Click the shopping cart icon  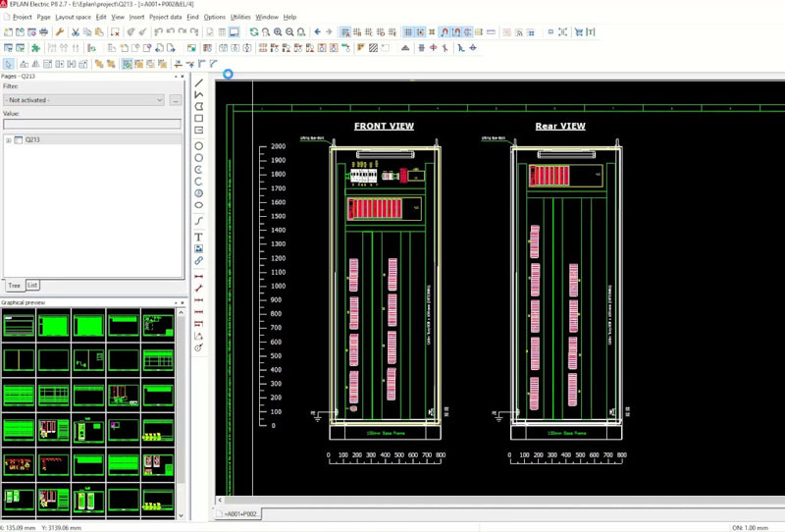pos(578,32)
